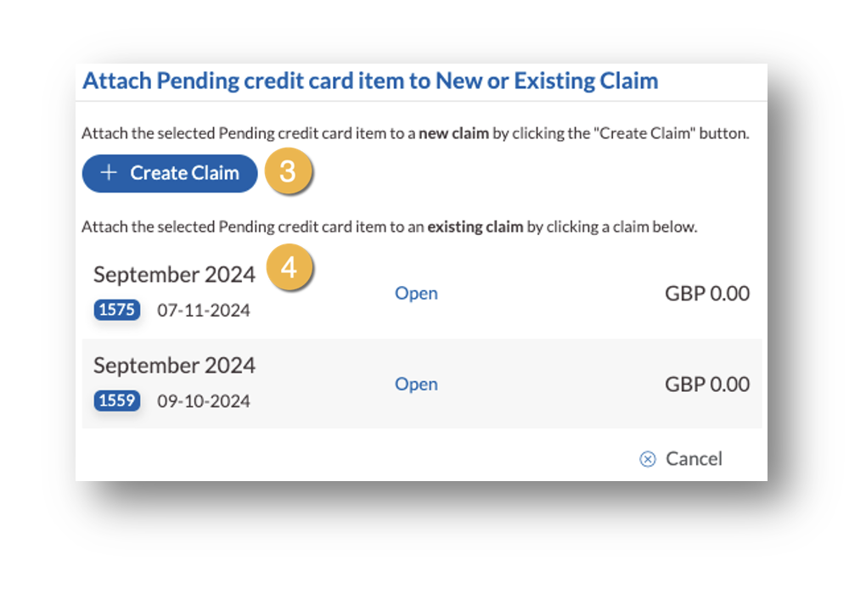866x616 pixels.
Task: Click the GBP 0.00 amount on claim 1559
Action: point(706,384)
